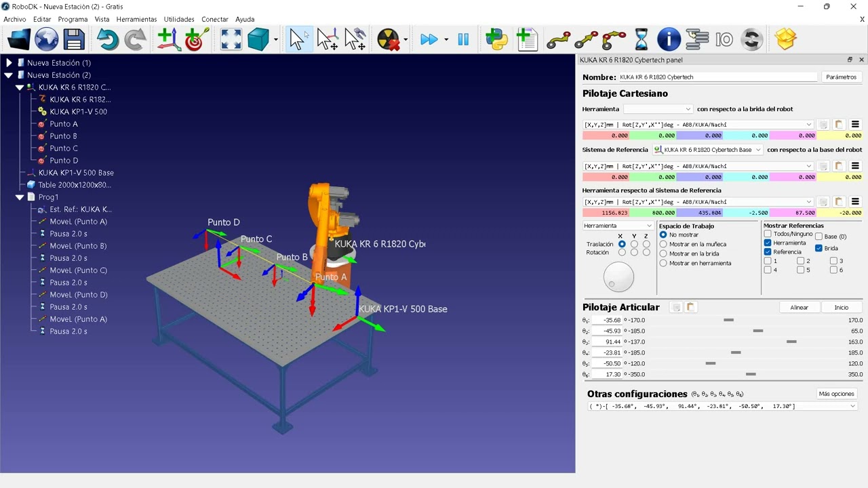This screenshot has width=868, height=488.
Task: Save the station with the floppy disk icon
Action: coord(73,39)
